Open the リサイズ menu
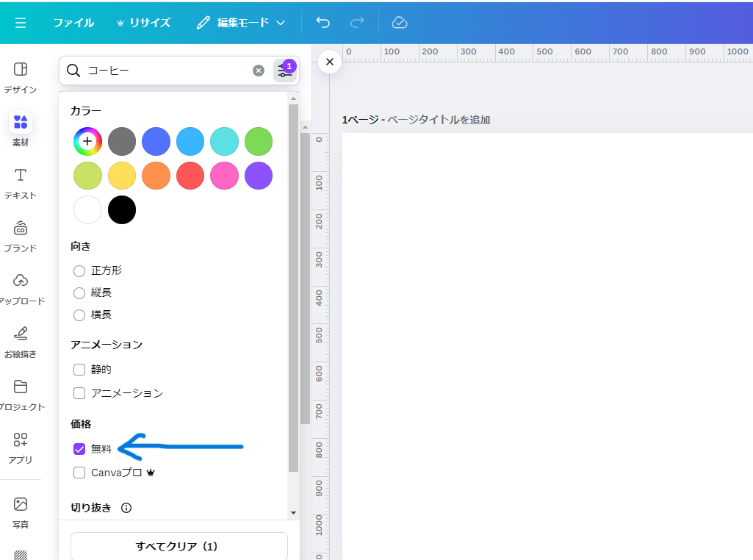This screenshot has height=560, width=753. coord(143,23)
